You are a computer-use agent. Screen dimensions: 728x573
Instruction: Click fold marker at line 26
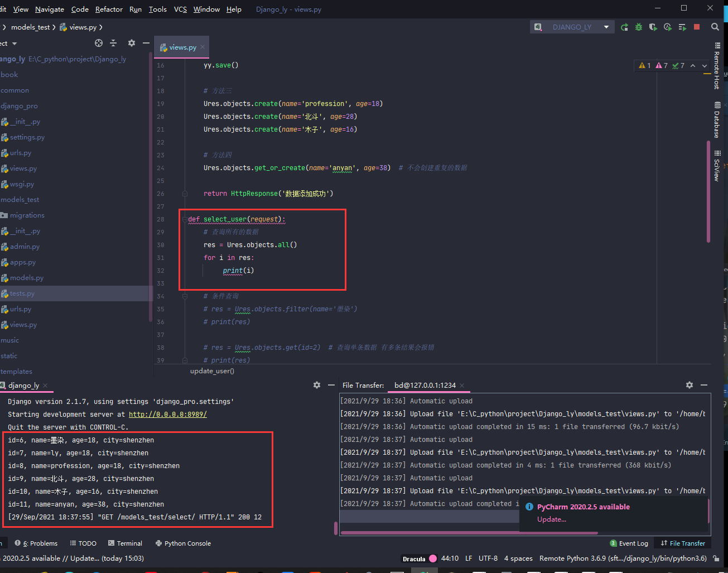coord(185,194)
